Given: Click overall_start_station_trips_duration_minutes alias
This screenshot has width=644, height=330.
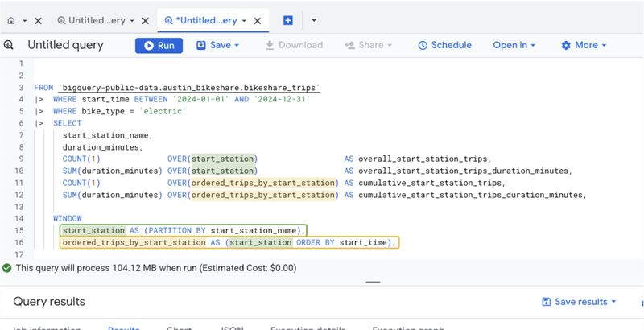Looking at the screenshot, I should point(465,171).
